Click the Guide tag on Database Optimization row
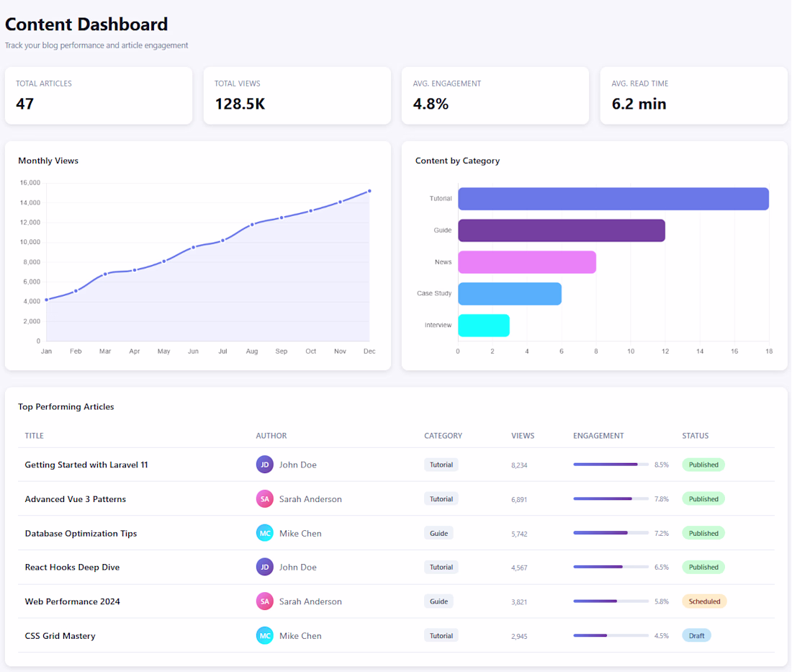This screenshot has height=672, width=792. coord(438,533)
